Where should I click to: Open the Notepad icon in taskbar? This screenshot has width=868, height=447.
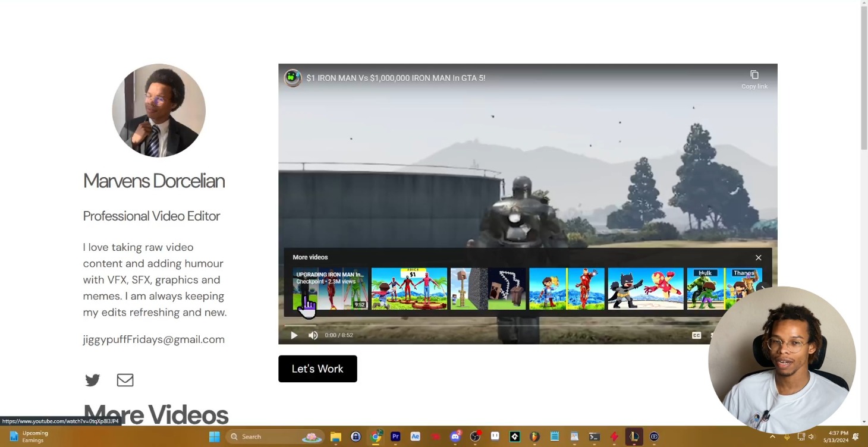(554, 436)
